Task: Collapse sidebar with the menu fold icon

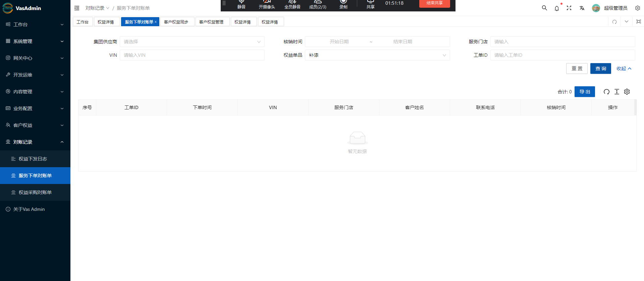Action: (x=77, y=8)
